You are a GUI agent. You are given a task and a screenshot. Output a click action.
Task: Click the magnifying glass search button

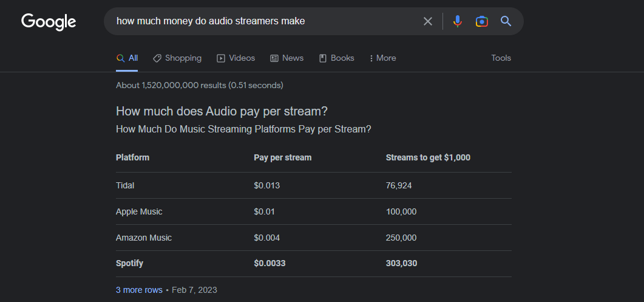[506, 21]
